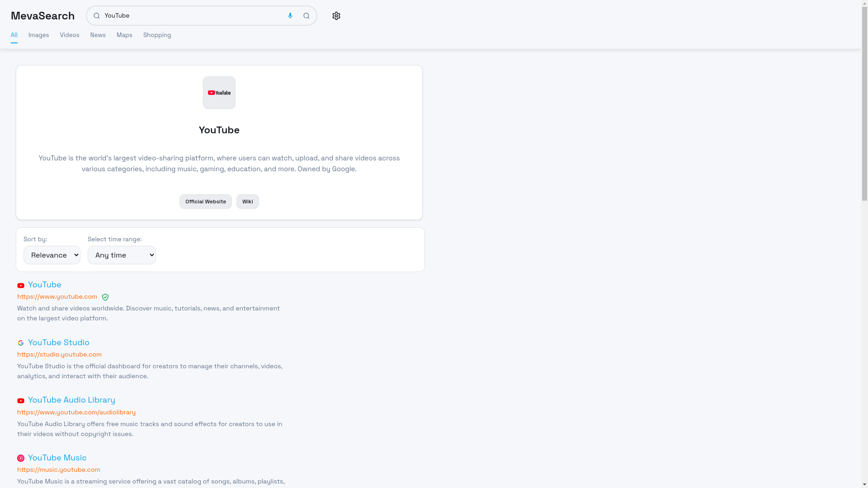Viewport: 868px width, 488px height.
Task: Click the favicon beside YouTube Audio Library
Action: [21, 401]
